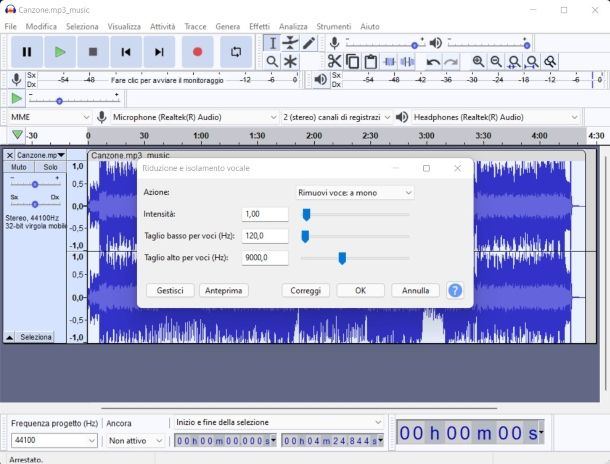
Task: Click the Fit project to width icon
Action: click(532, 61)
